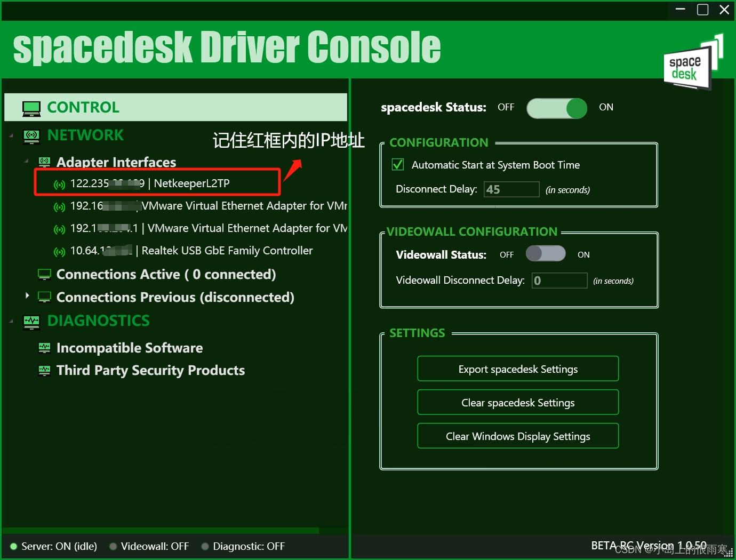The image size is (736, 560).
Task: Click Export spacedesk Settings button
Action: 518,369
